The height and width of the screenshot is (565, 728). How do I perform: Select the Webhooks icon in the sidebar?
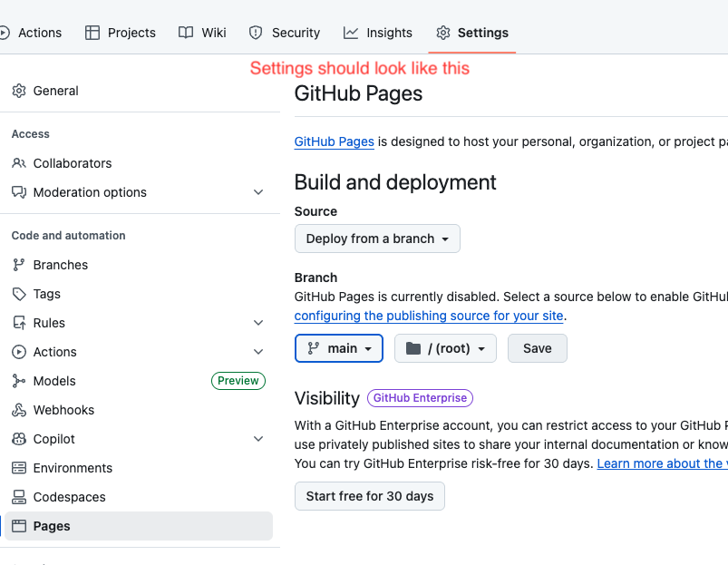coord(19,410)
